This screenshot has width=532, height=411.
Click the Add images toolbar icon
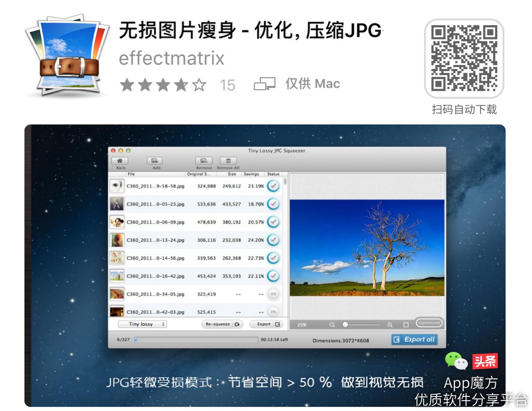point(155,160)
